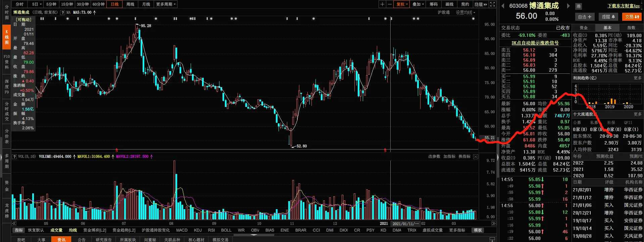This screenshot has width=644, height=242.
Task: Click red S marker near month 07
Action: click(117, 150)
